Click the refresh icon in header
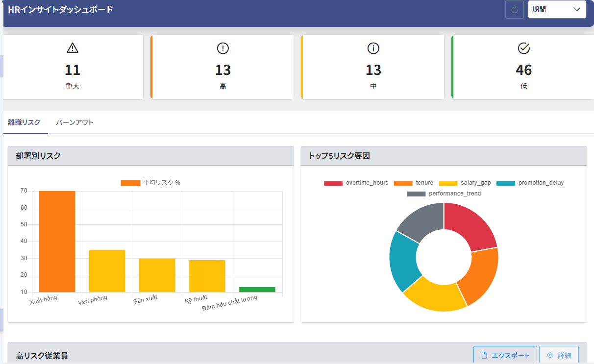 point(515,9)
